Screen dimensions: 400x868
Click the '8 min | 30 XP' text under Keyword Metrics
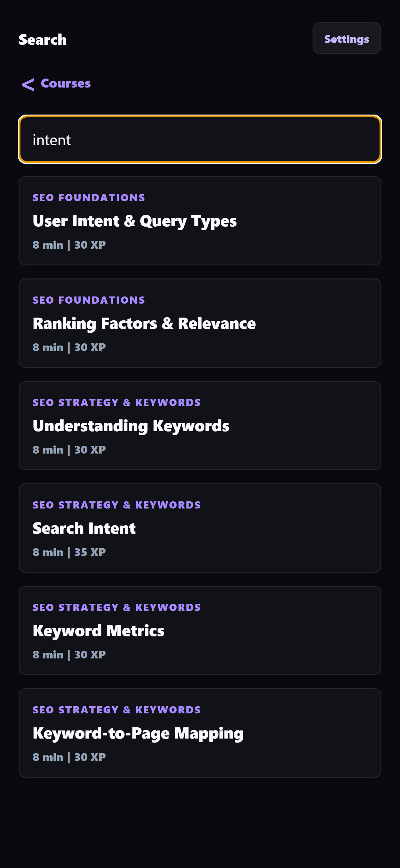point(69,654)
